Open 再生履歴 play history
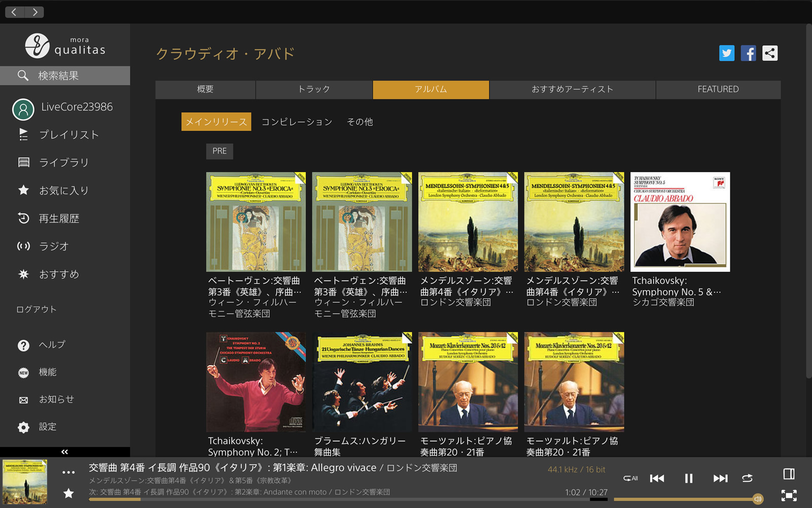Viewport: 812px width, 508px height. pos(49,218)
